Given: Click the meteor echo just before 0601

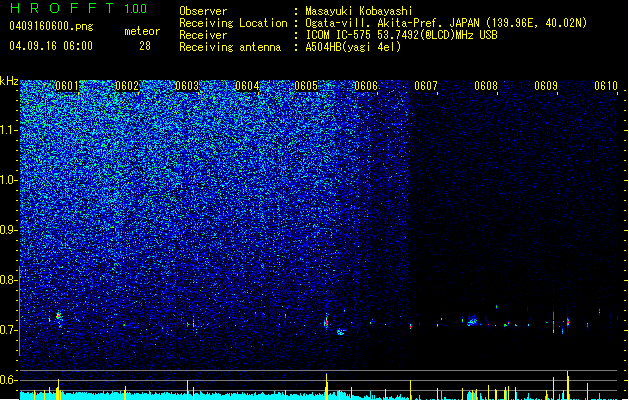Looking at the screenshot, I should click(58, 317).
